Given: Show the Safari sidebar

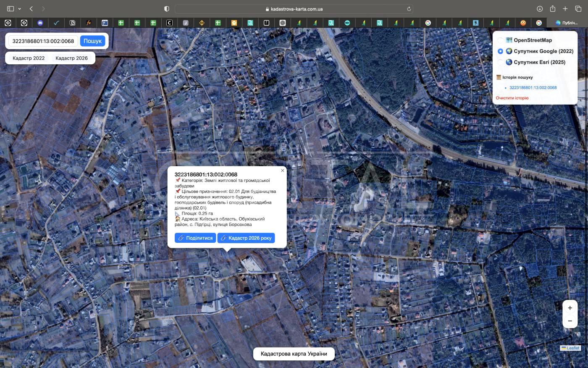Looking at the screenshot, I should click(10, 9).
